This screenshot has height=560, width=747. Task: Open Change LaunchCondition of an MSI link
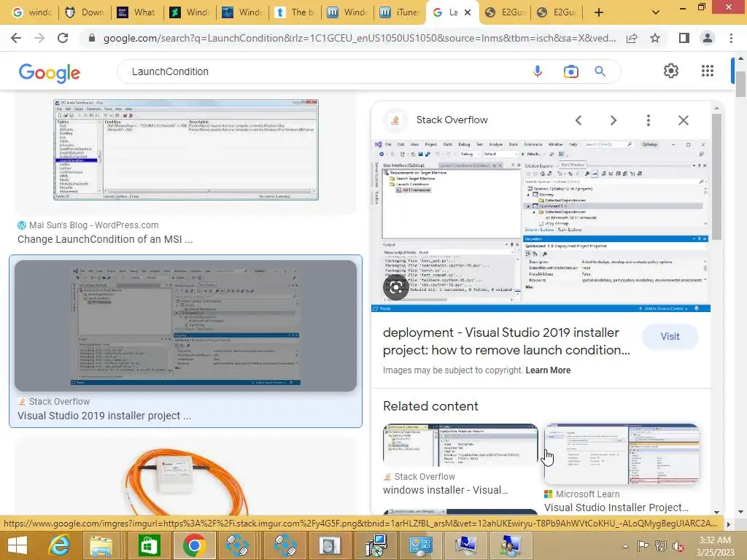coord(105,239)
